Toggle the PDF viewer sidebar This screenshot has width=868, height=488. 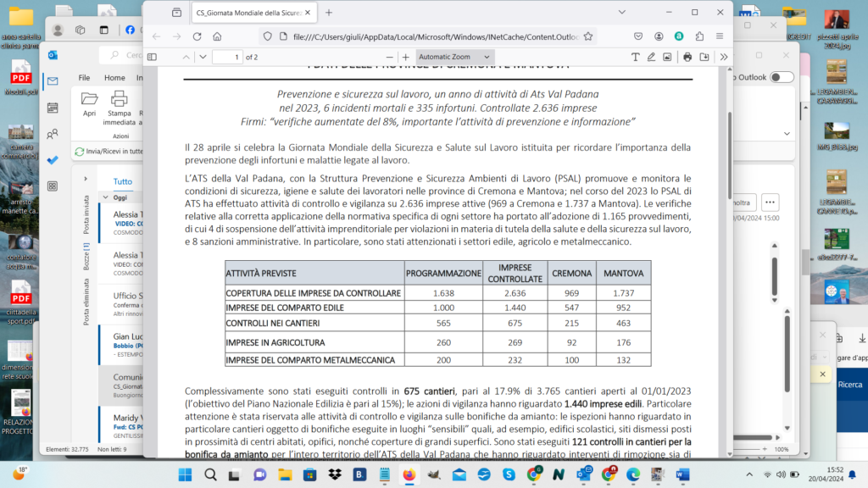coord(153,57)
